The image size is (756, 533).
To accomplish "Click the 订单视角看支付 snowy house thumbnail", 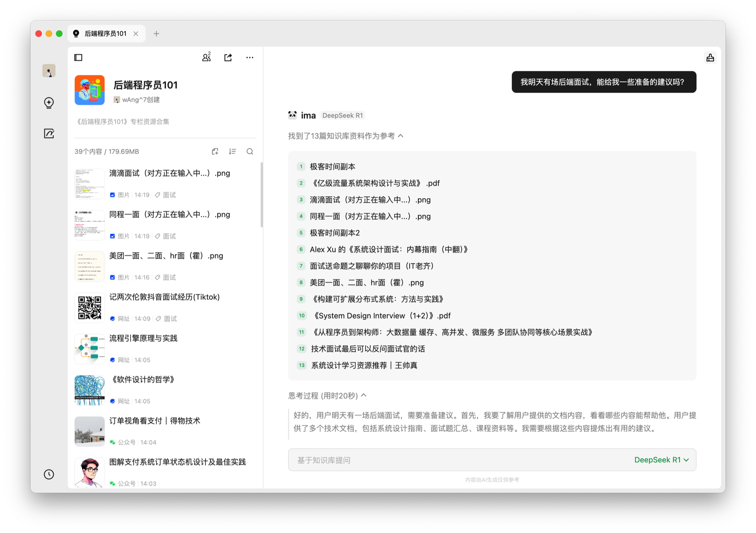I will [x=90, y=431].
